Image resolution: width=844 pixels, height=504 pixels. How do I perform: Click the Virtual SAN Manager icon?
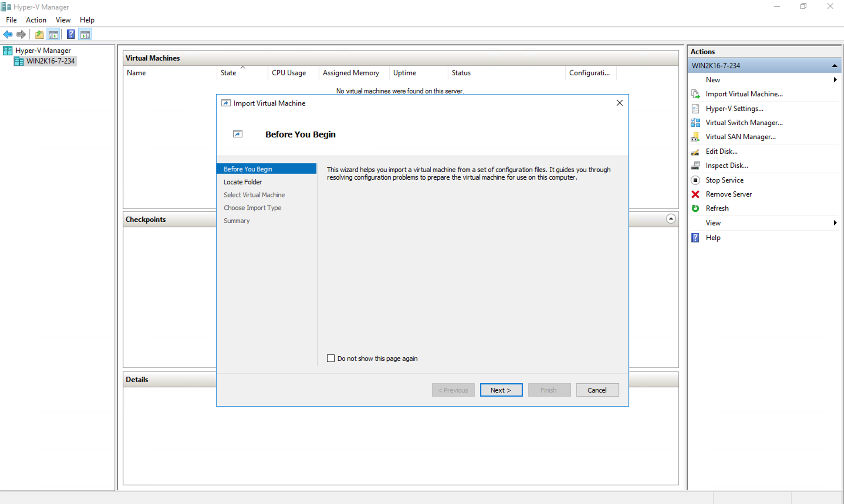(x=695, y=137)
